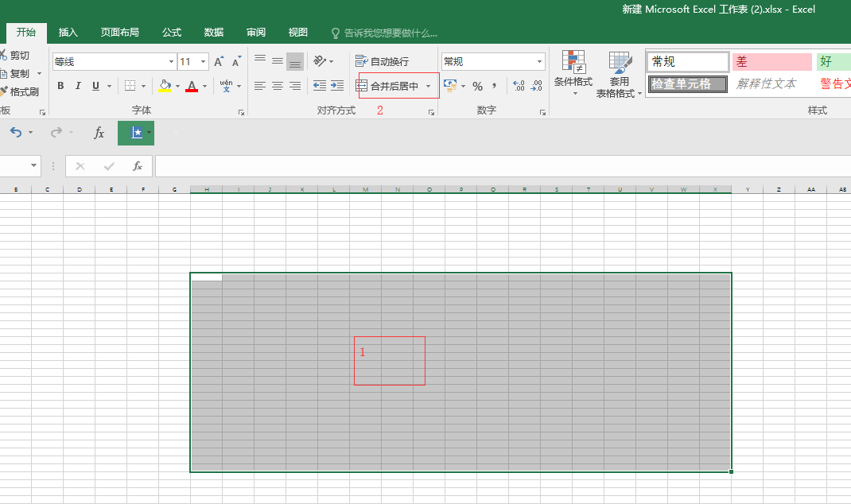Switch to 视图 View tab
Screen dimensions: 851x504
298,33
